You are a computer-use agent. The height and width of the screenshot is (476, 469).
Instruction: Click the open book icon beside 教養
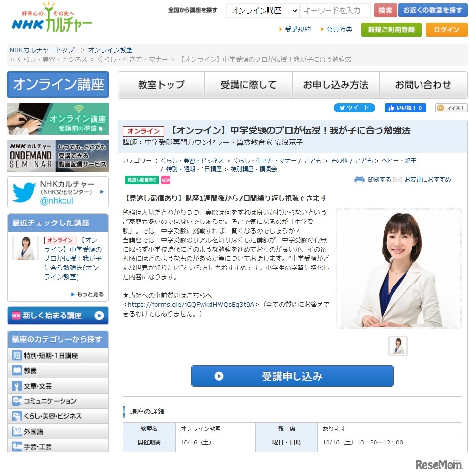coord(16,370)
